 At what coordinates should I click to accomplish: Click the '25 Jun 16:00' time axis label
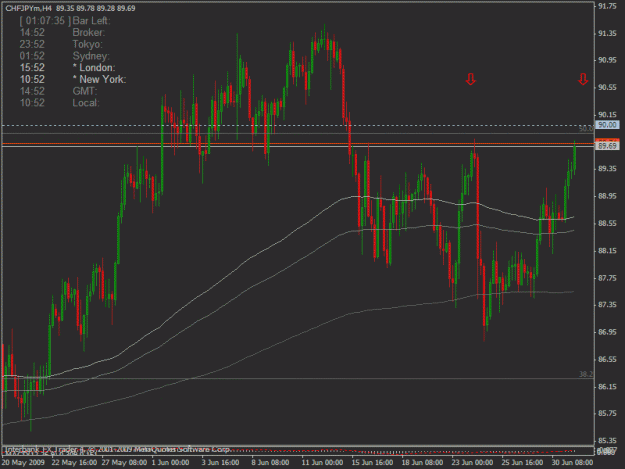[522, 462]
